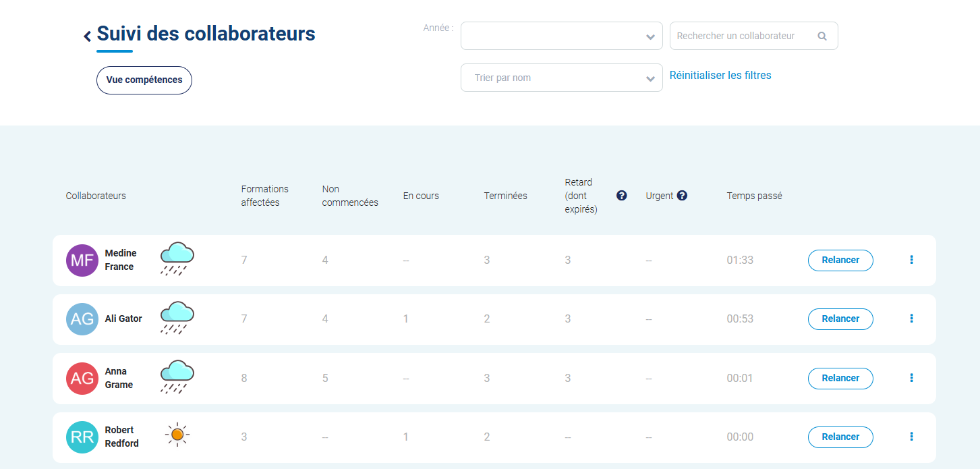980x469 pixels.
Task: Click the rain cloud icon for Medine France
Action: pos(177,259)
